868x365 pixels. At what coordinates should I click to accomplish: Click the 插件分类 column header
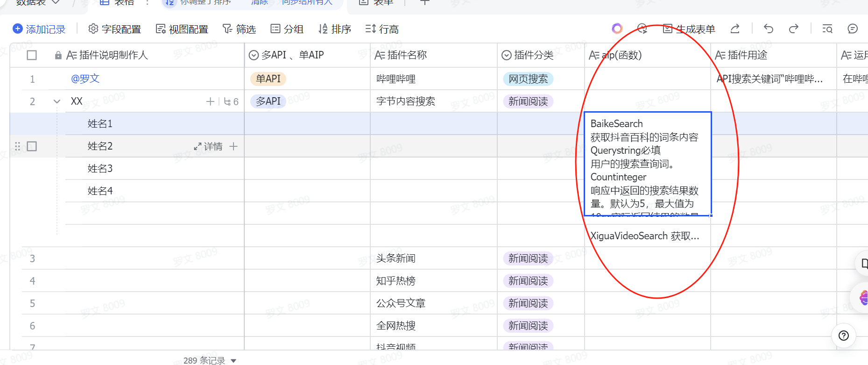pyautogui.click(x=541, y=55)
